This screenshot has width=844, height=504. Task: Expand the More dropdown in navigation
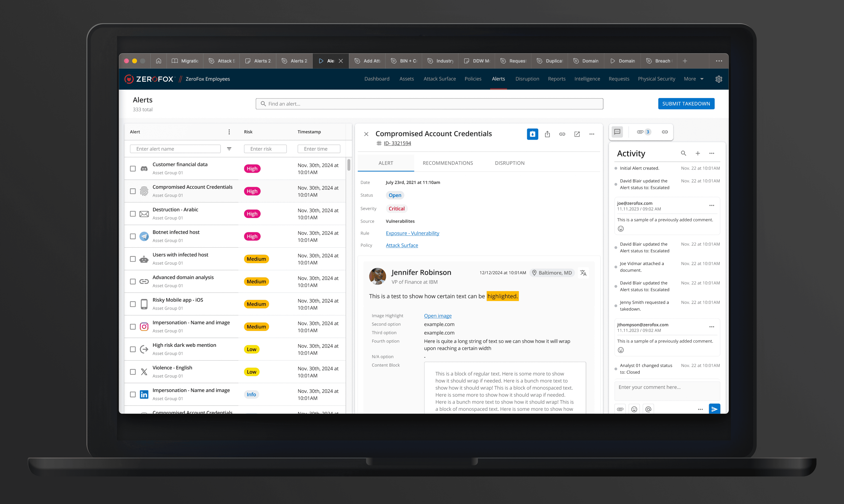coord(693,79)
